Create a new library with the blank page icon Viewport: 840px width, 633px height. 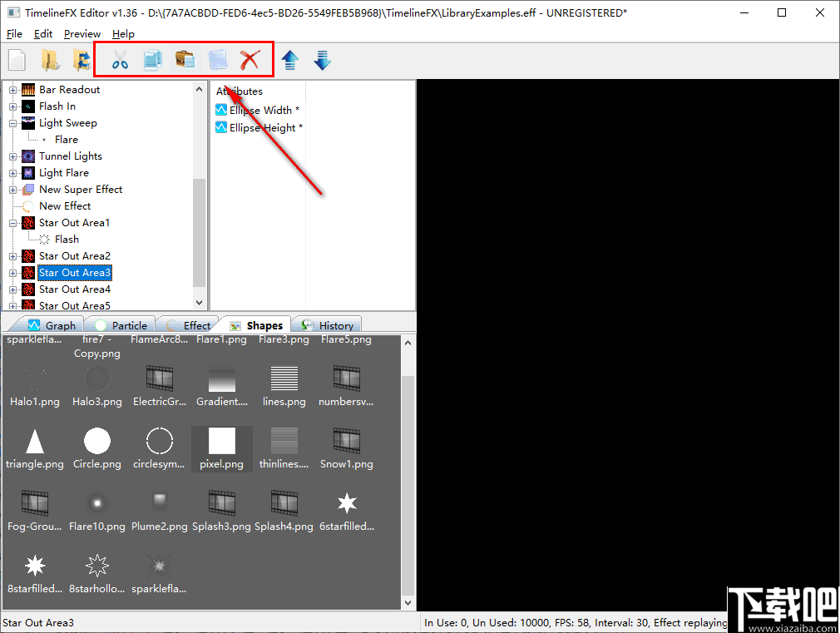[x=17, y=59]
